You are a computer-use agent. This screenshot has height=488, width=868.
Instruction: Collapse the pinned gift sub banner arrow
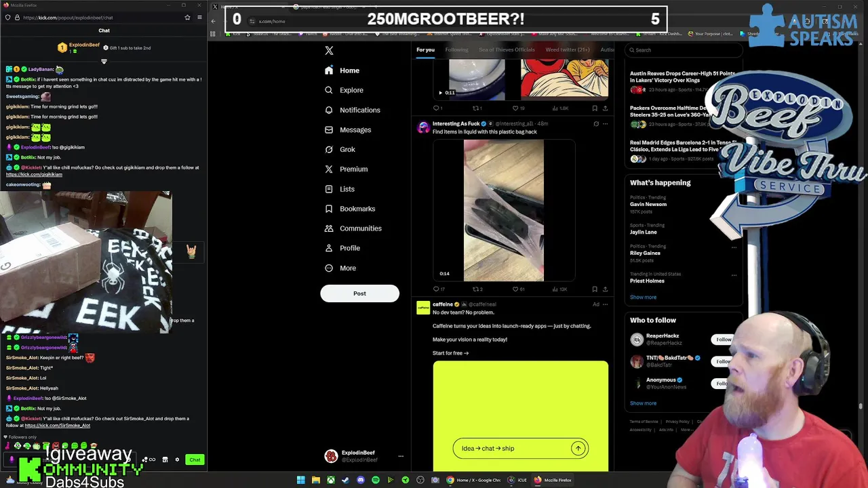[x=104, y=62]
